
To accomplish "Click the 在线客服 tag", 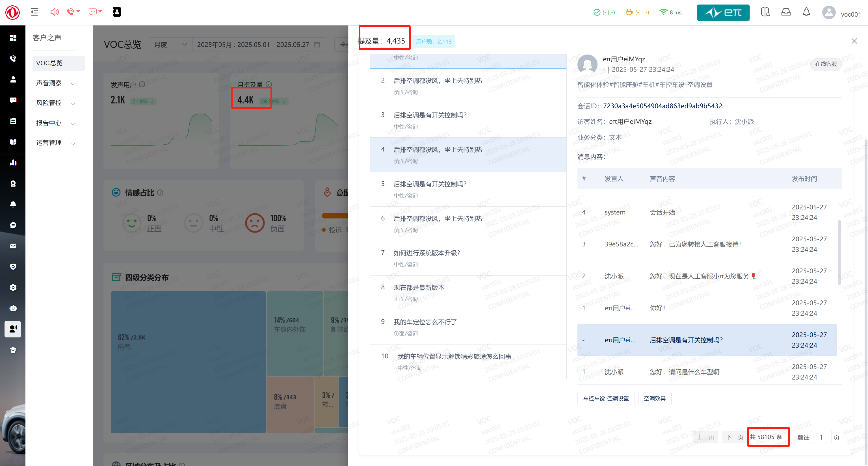I will tap(826, 64).
